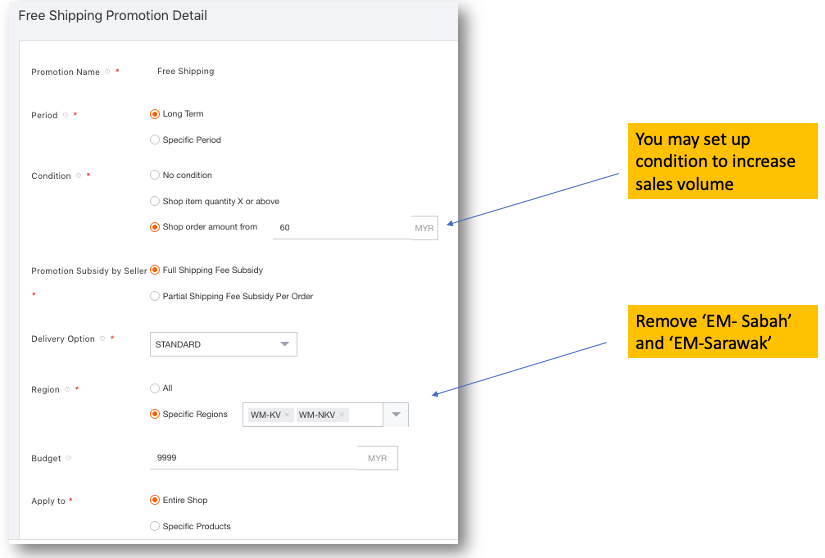
Task: Click the MYR unit beside budget
Action: click(x=377, y=458)
